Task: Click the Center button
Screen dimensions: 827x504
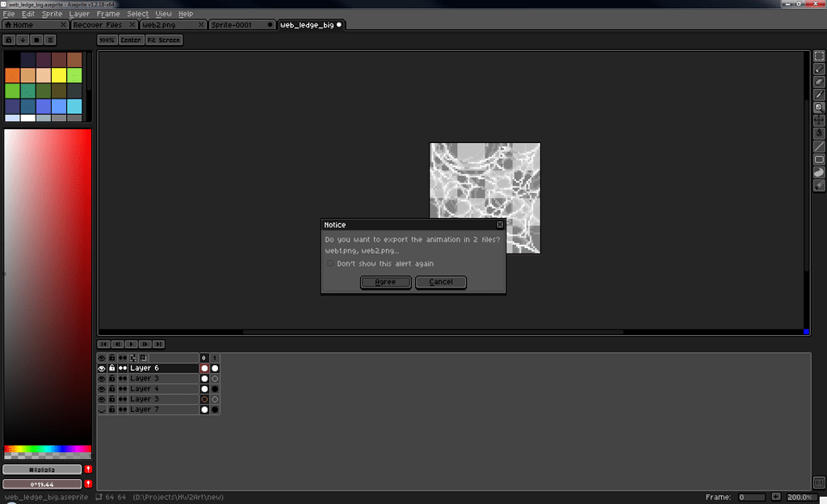Action: 131,40
